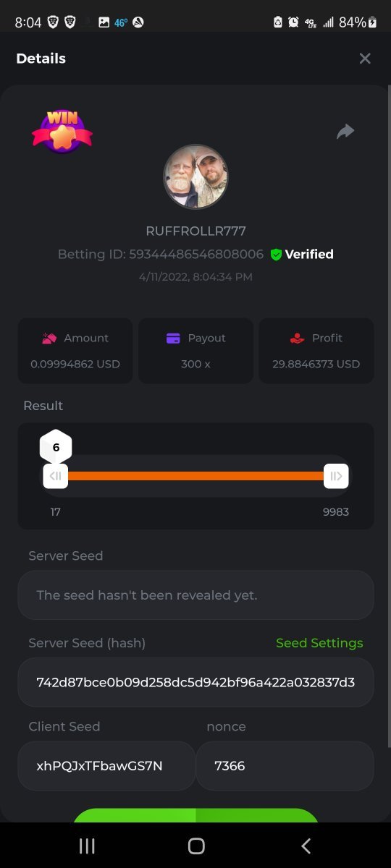Tap the green Verified shield icon
The width and height of the screenshot is (391, 868).
pyautogui.click(x=276, y=255)
